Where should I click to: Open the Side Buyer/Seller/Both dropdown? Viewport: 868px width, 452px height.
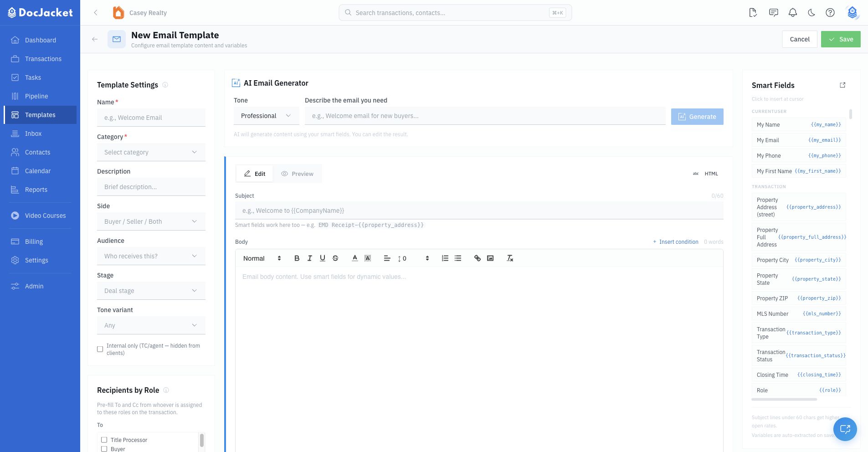click(151, 221)
